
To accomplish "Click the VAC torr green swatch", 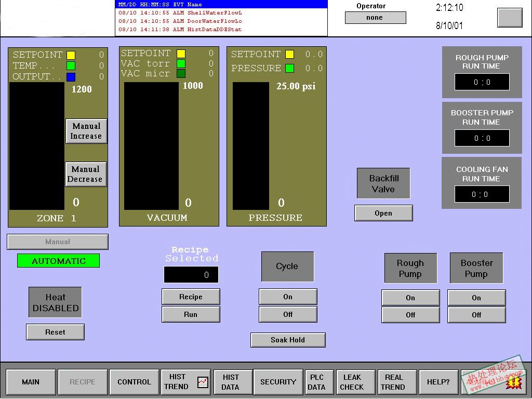I will coord(181,63).
